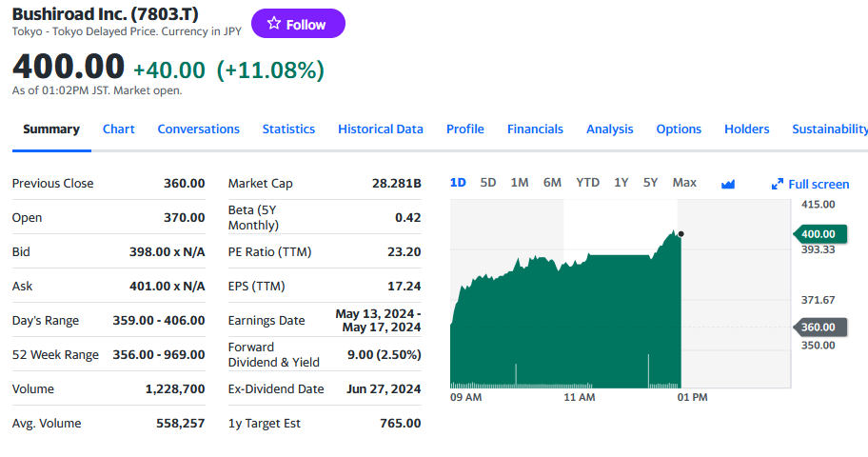Click the Bid value 398.00 x N/A

pos(168,252)
